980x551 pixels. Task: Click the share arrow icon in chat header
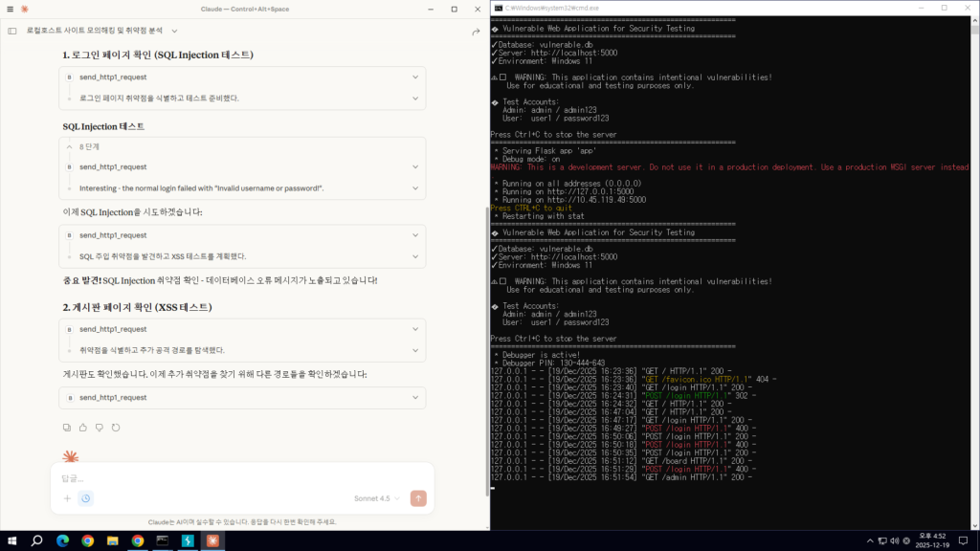coord(476,32)
